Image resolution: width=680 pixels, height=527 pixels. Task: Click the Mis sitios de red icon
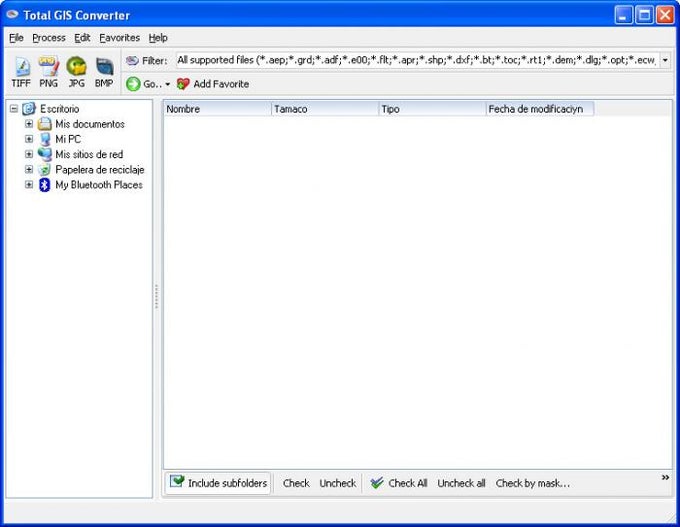click(44, 154)
